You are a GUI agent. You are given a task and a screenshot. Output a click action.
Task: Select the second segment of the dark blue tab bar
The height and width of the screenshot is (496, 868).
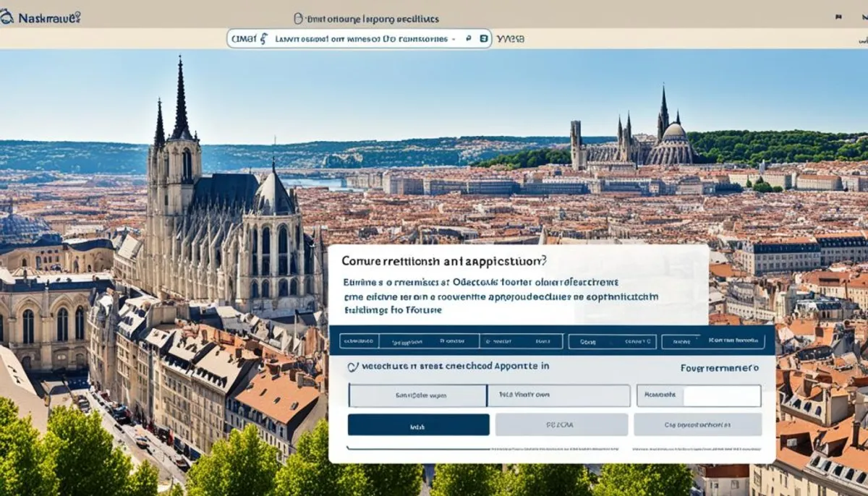pyautogui.click(x=429, y=341)
